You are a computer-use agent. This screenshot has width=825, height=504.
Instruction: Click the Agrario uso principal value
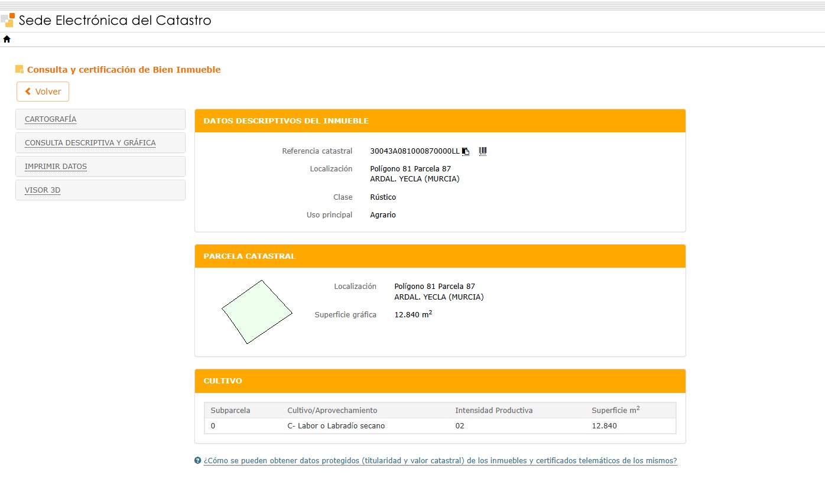click(383, 215)
